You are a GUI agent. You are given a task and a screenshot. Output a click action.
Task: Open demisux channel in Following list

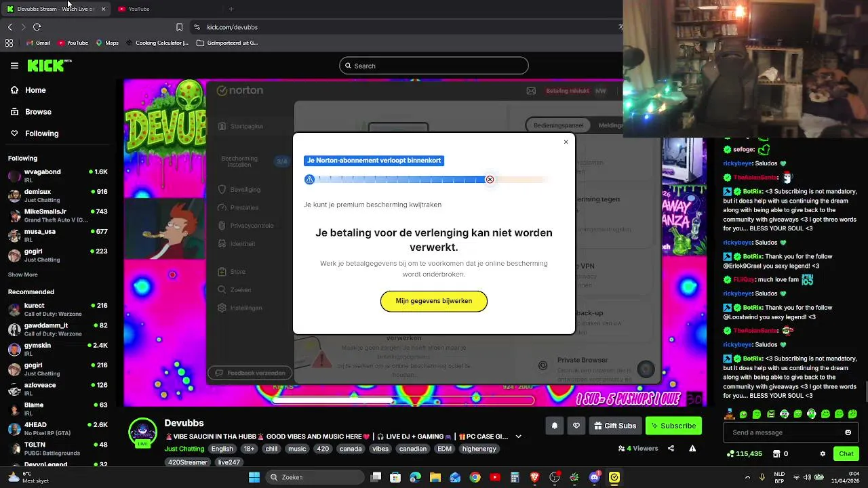click(58, 195)
